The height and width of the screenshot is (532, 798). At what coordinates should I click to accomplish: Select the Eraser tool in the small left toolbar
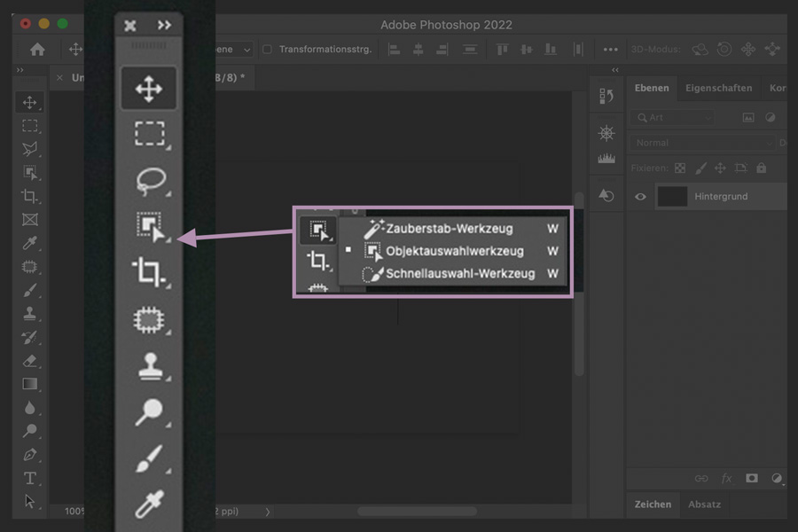30,361
